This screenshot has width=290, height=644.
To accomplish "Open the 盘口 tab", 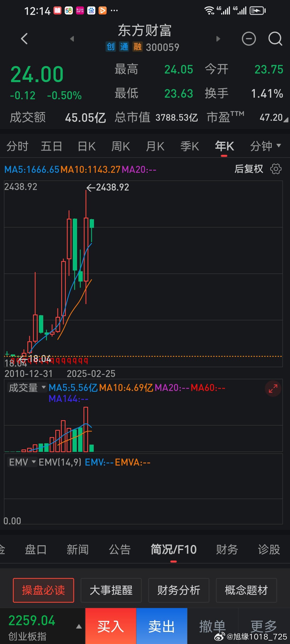I will (36, 550).
